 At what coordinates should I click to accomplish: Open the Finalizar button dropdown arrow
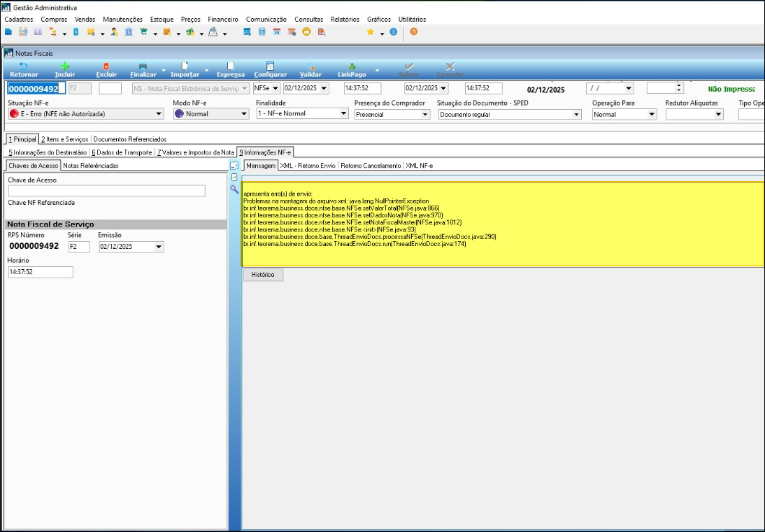164,71
